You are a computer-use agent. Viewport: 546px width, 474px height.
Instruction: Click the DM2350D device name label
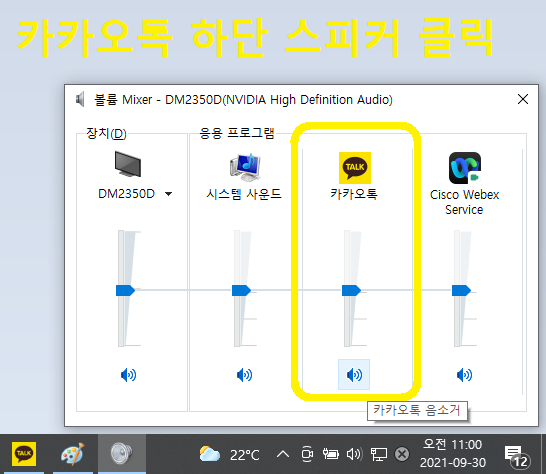(126, 194)
